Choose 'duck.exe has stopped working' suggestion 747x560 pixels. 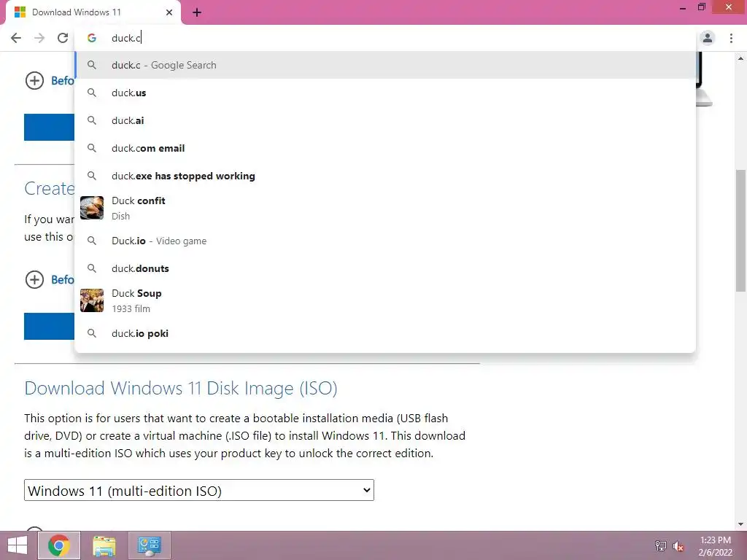pyautogui.click(x=385, y=176)
